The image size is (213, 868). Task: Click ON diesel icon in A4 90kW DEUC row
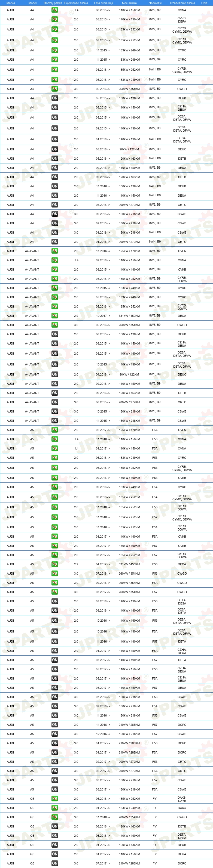pos(55,149)
